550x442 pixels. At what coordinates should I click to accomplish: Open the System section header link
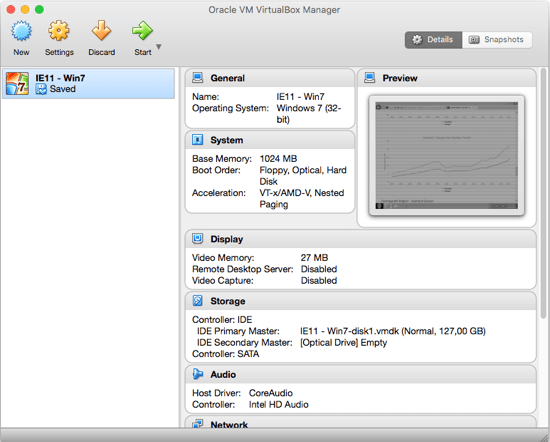(227, 140)
